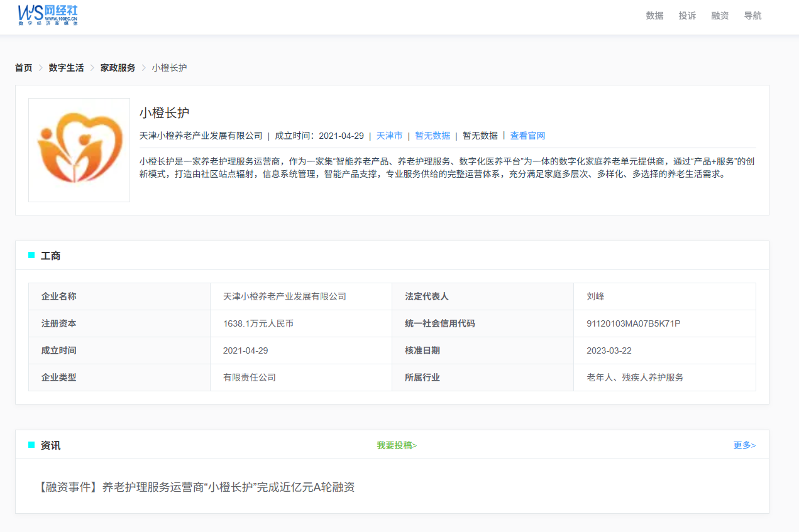
Task: Go to 首页 in the breadcrumb
Action: (24, 68)
